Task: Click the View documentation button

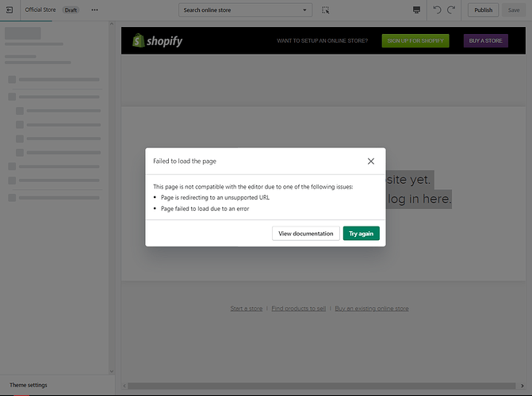Action: point(306,234)
